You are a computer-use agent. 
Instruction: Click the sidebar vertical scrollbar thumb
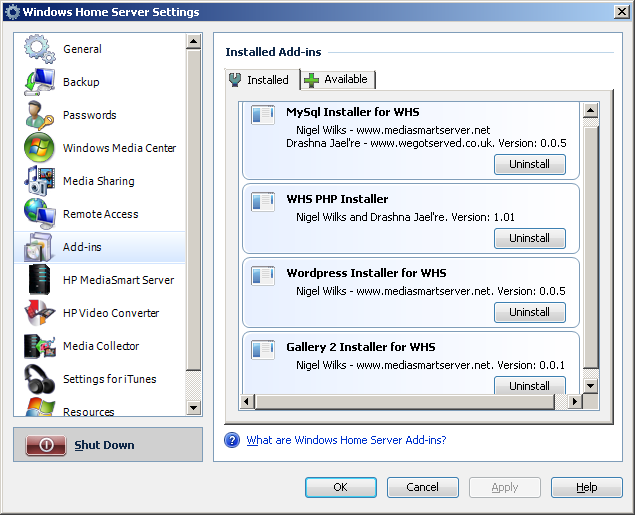point(194,210)
